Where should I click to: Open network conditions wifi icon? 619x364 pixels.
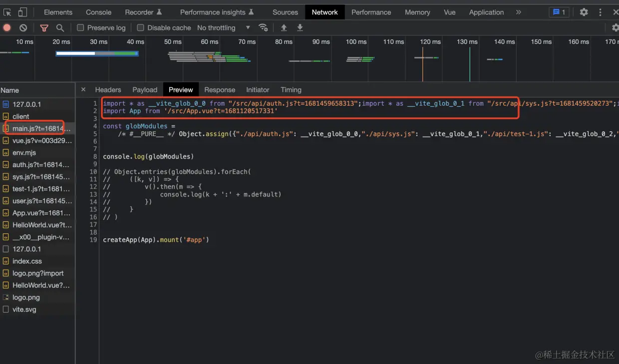pos(263,27)
